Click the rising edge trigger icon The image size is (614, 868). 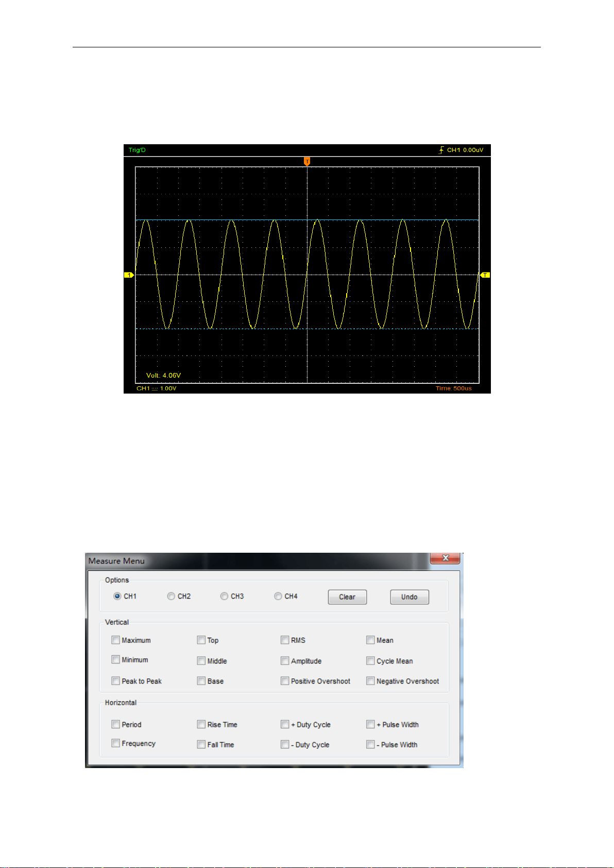441,150
